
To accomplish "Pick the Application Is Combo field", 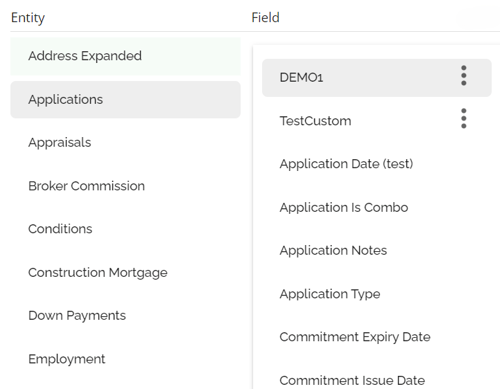I will (377, 207).
